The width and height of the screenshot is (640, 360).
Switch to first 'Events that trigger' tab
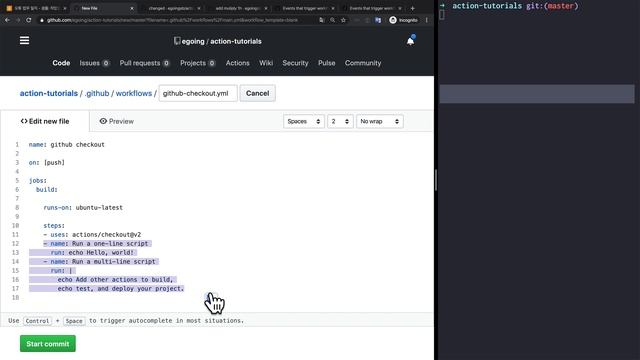coord(304,8)
